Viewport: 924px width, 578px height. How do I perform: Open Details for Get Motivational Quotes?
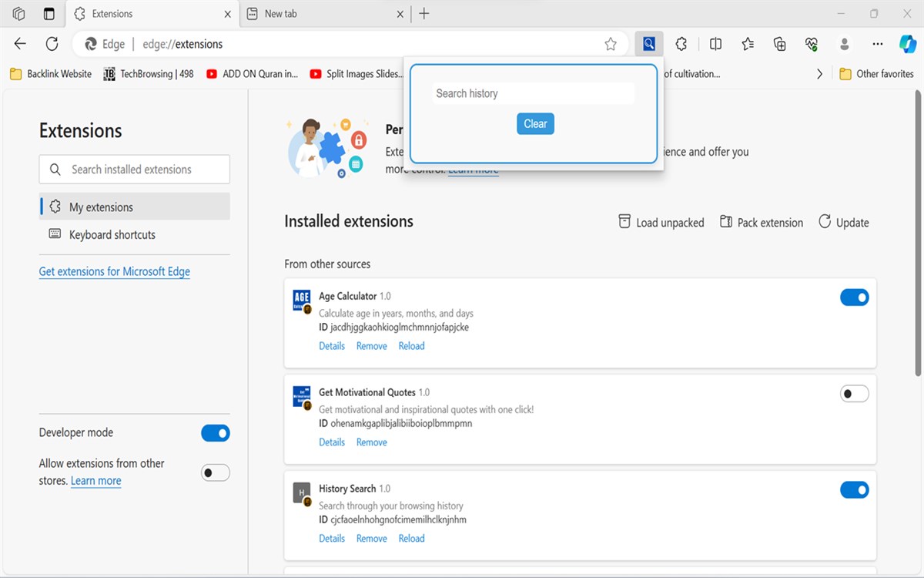tap(332, 442)
